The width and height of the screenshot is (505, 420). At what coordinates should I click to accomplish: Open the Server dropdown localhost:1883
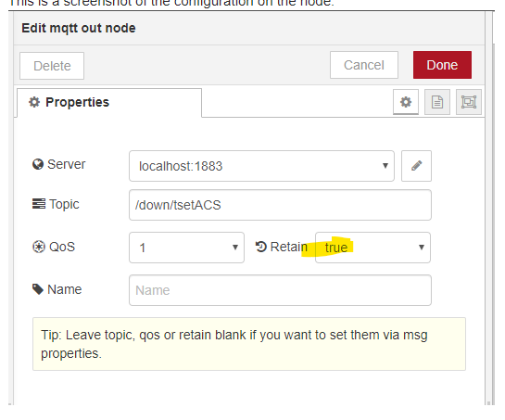[261, 166]
